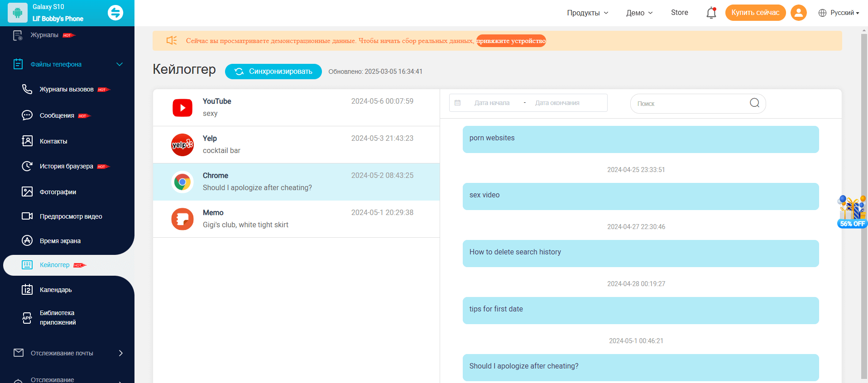Select the Yelp app entry
868x383 pixels.
point(296,145)
